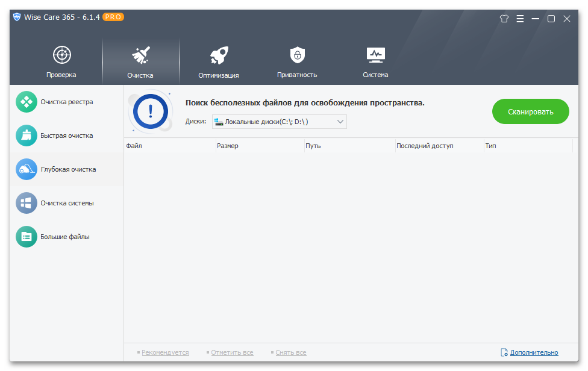Open the Проверка radar icon

click(x=62, y=55)
